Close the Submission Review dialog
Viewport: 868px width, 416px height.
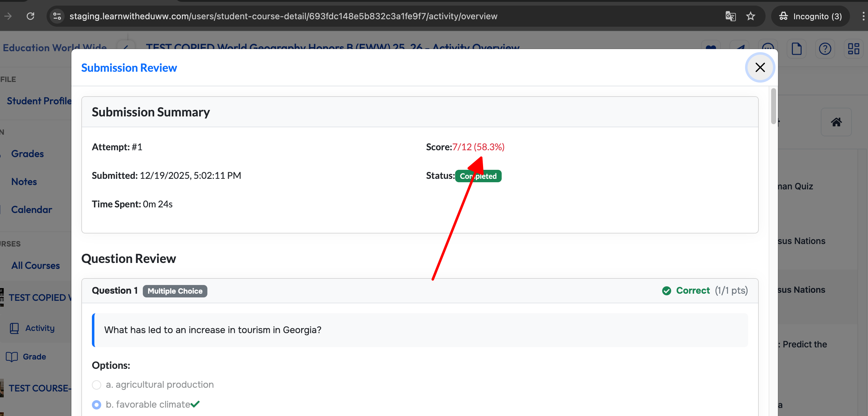tap(759, 67)
